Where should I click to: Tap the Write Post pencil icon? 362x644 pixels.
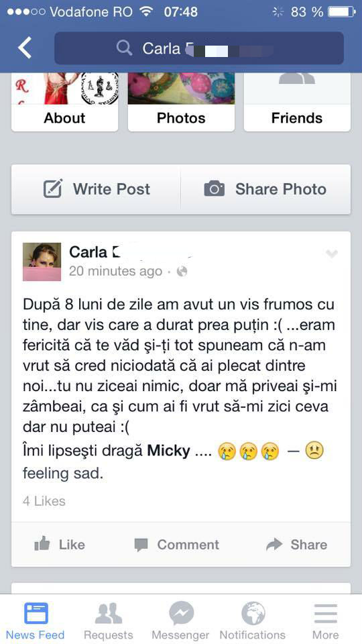click(x=53, y=189)
